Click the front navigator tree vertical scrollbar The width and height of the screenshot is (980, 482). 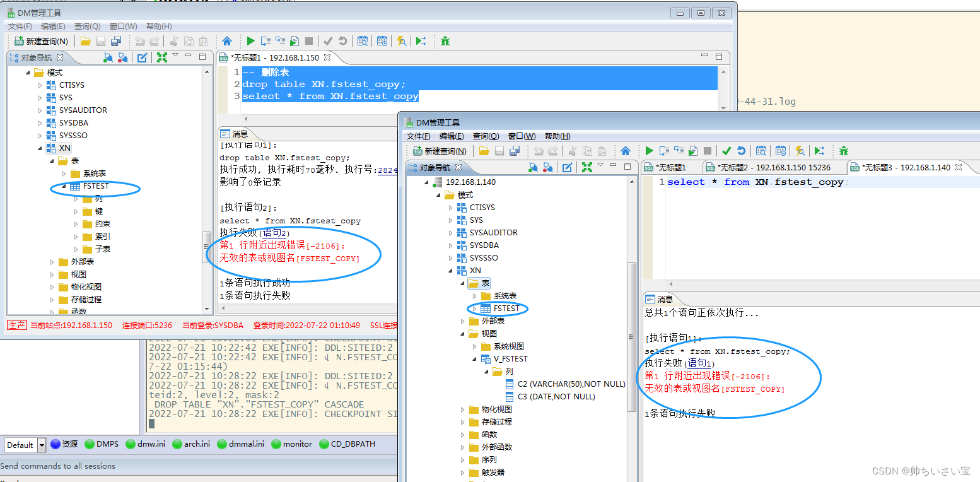click(x=632, y=336)
